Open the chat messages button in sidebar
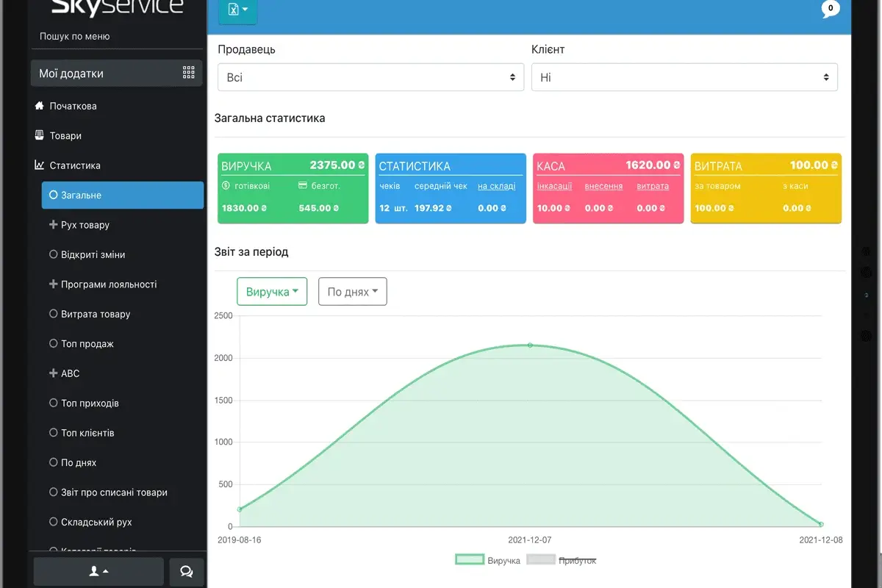The height and width of the screenshot is (588, 882). coord(186,571)
